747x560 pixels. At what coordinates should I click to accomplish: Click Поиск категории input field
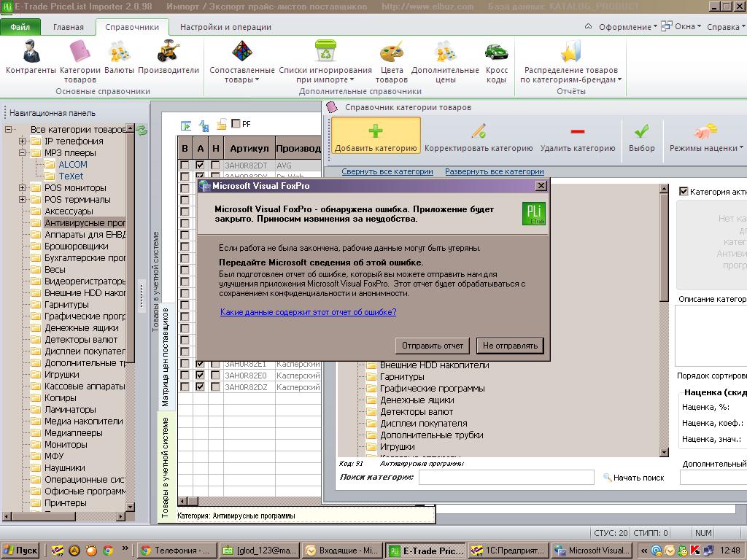coord(506,477)
